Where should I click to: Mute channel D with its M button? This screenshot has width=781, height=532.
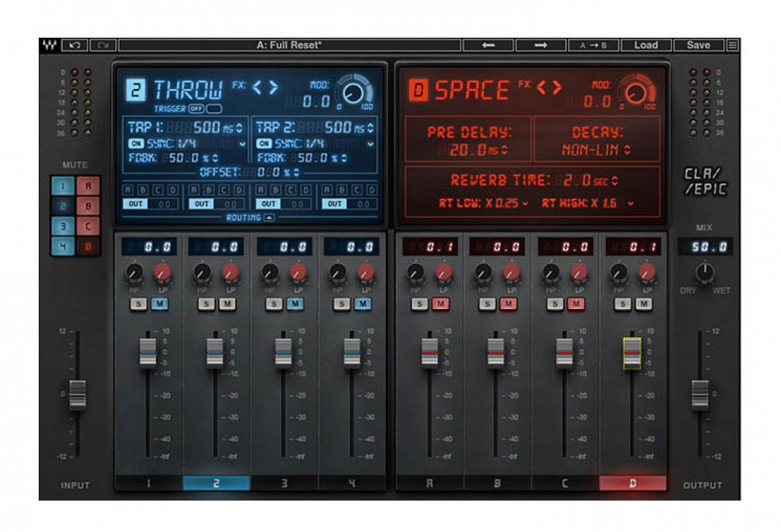click(x=644, y=304)
